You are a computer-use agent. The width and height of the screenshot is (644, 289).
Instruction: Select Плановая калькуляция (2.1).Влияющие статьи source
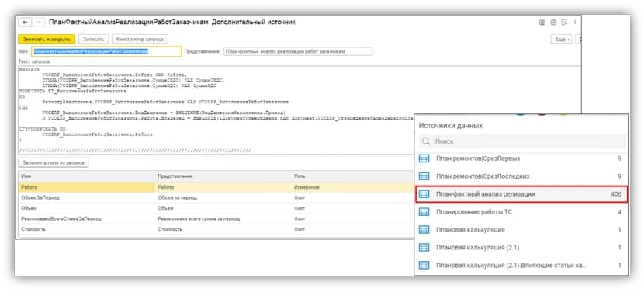tap(521, 266)
